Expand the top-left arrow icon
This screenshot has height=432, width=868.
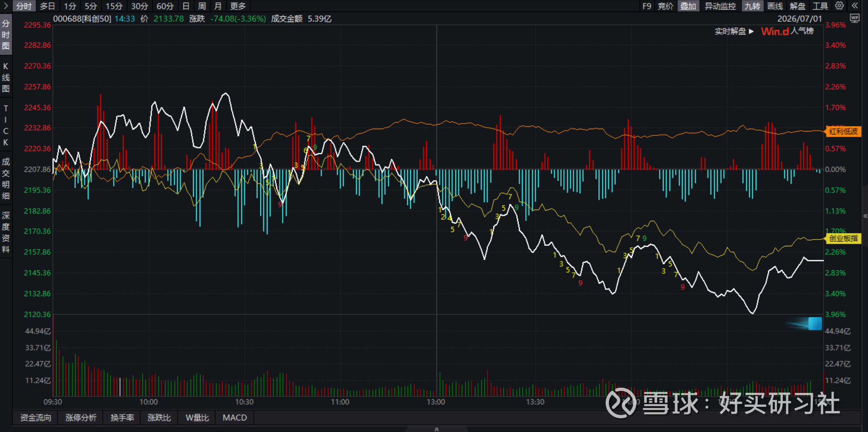pyautogui.click(x=6, y=6)
